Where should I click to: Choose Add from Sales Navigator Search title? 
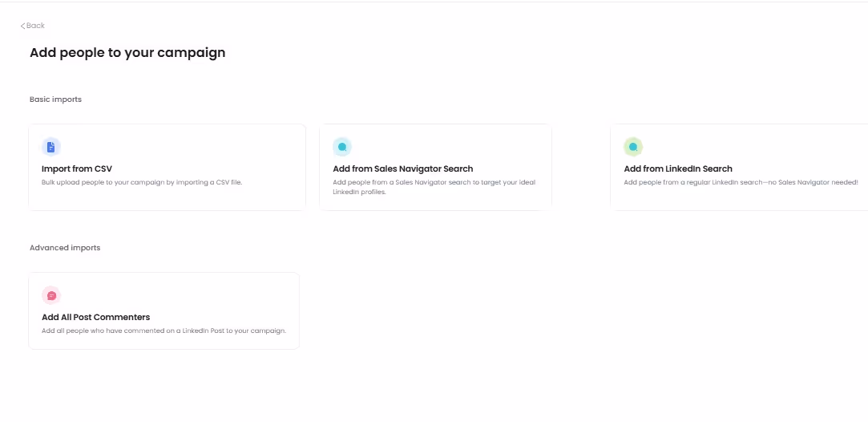pyautogui.click(x=403, y=169)
